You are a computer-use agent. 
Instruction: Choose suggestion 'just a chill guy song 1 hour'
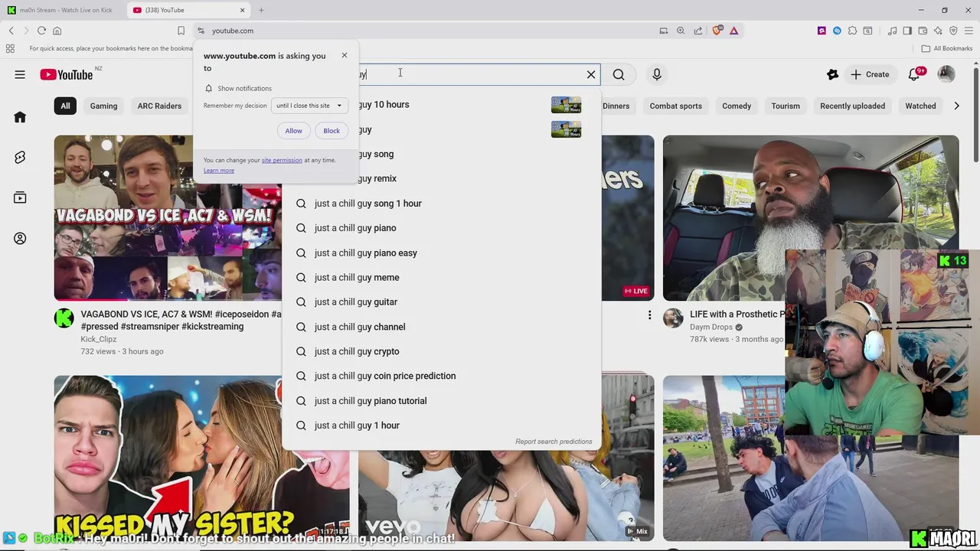point(442,204)
